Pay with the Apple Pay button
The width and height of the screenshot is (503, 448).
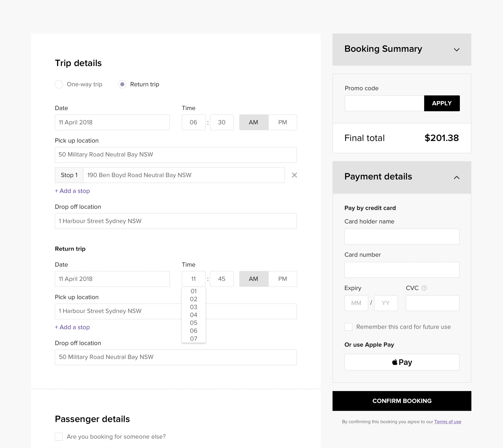(401, 362)
